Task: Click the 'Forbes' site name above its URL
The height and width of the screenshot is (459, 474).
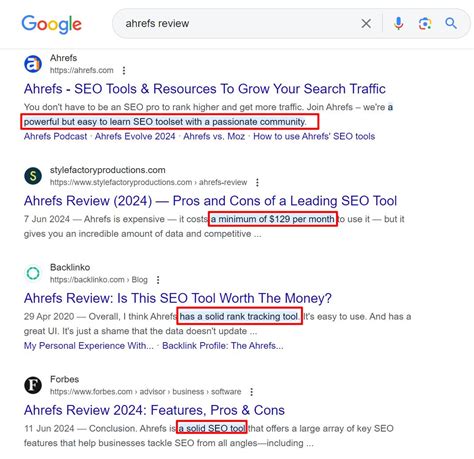Action: point(65,379)
